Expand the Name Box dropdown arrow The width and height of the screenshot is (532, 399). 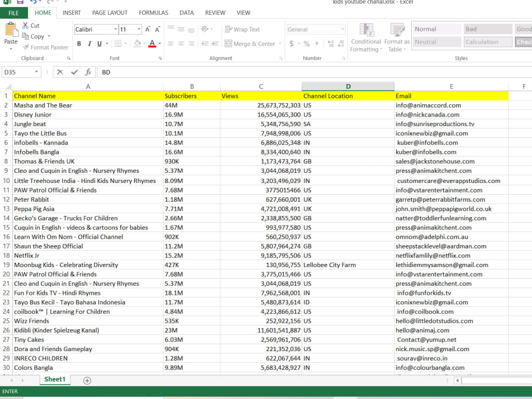pyautogui.click(x=36, y=72)
